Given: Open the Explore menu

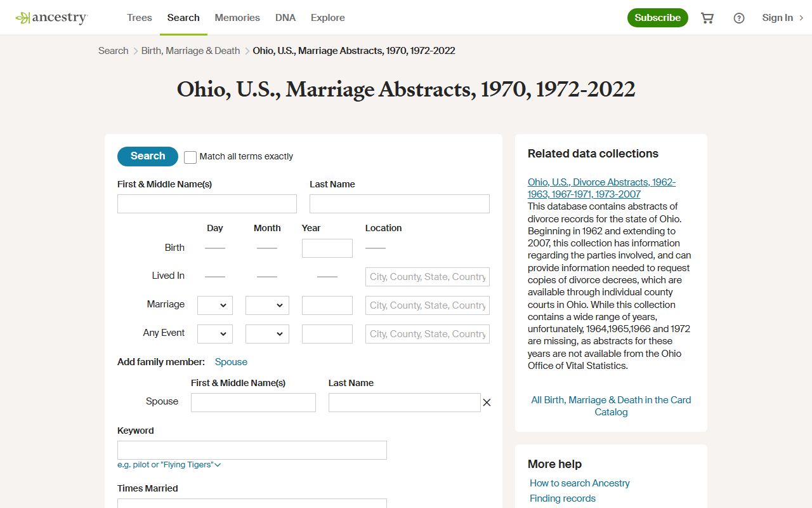Looking at the screenshot, I should (x=328, y=18).
